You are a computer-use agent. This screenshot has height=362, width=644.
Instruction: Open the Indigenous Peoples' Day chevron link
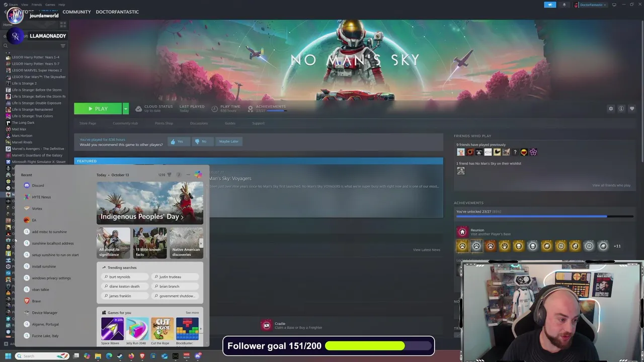click(182, 217)
